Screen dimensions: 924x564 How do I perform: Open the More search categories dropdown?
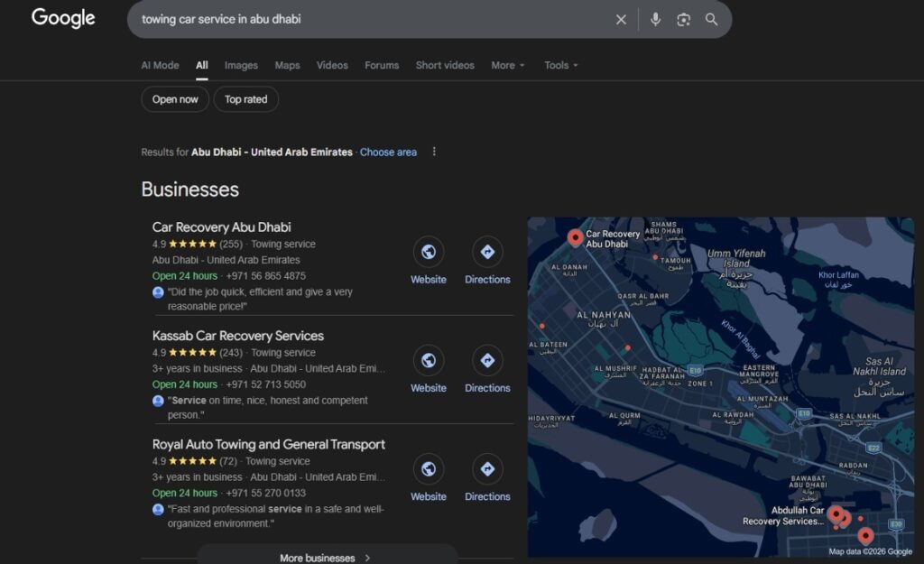point(507,65)
